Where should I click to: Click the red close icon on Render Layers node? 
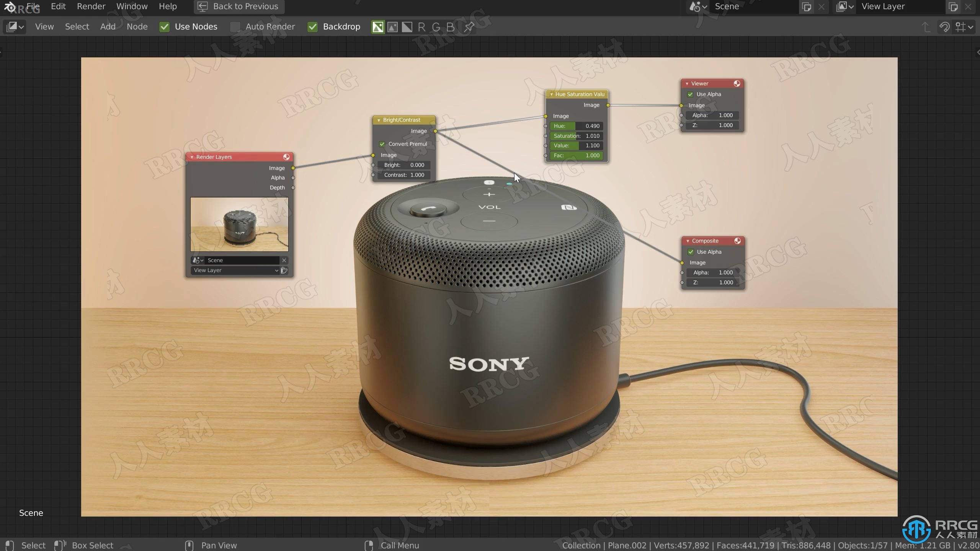pos(287,156)
